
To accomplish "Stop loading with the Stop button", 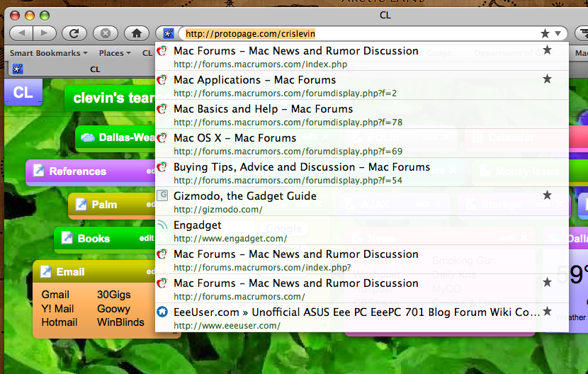I will point(106,33).
